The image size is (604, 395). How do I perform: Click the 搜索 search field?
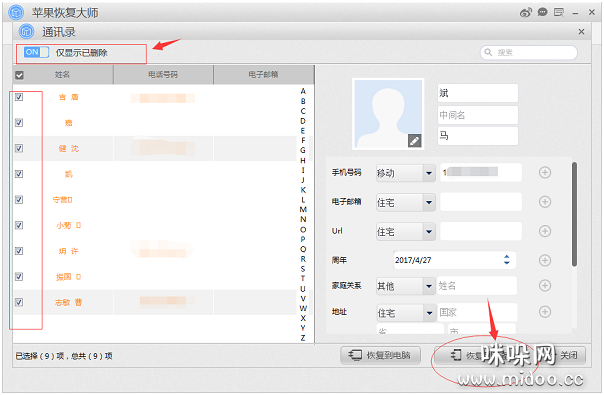coord(529,52)
